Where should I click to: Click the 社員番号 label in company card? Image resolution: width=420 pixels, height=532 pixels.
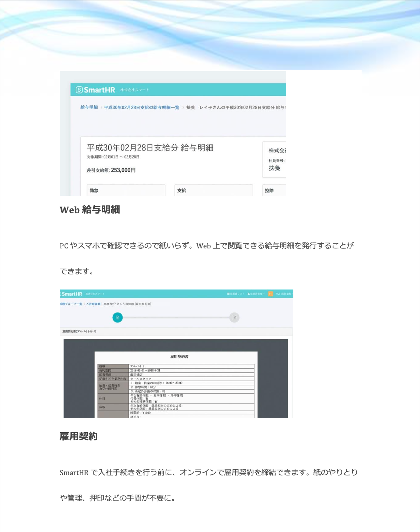click(x=276, y=161)
